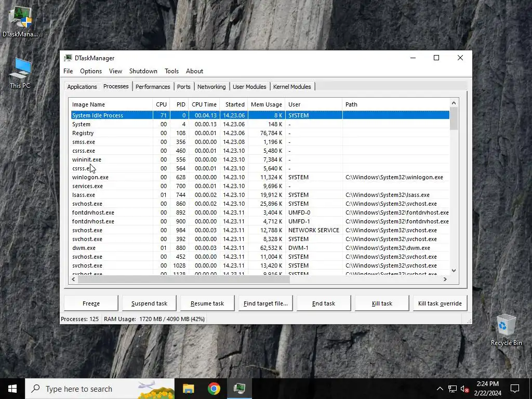Switch to the Ports tab
532x399 pixels.
(x=183, y=87)
